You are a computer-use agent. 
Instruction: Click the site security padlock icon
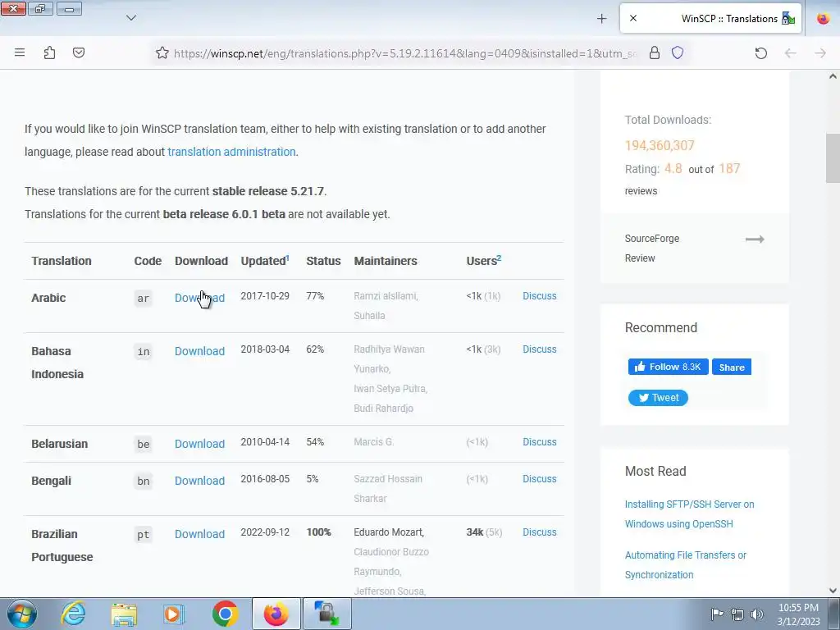coord(654,52)
